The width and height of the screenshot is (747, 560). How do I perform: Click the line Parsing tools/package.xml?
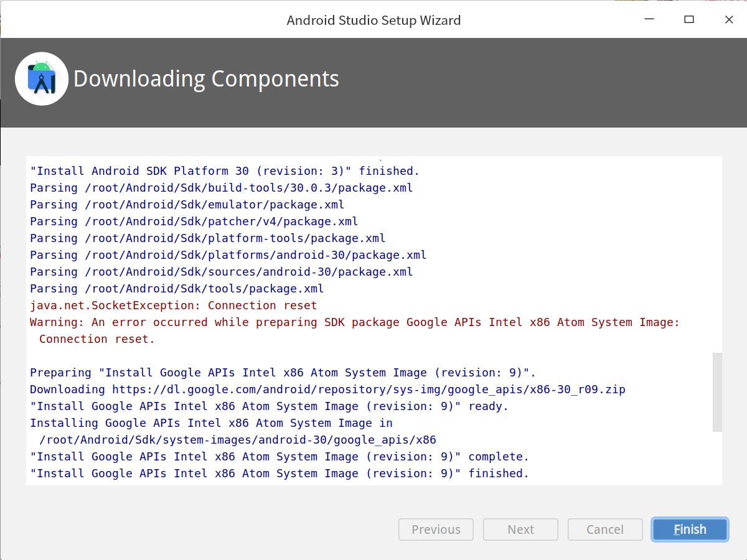tap(177, 289)
